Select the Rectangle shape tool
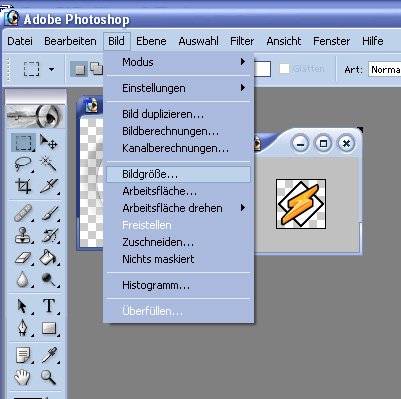Screen dimensions: 401x399 pos(49,328)
